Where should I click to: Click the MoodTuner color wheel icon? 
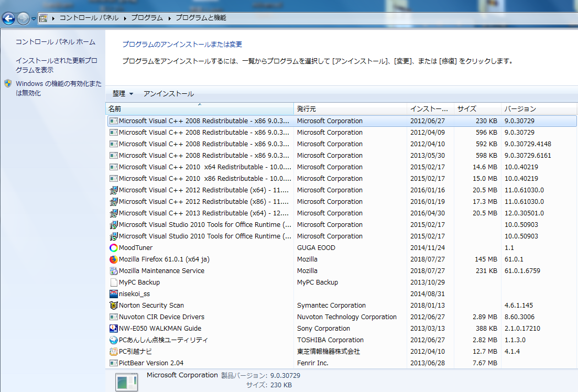tap(114, 248)
